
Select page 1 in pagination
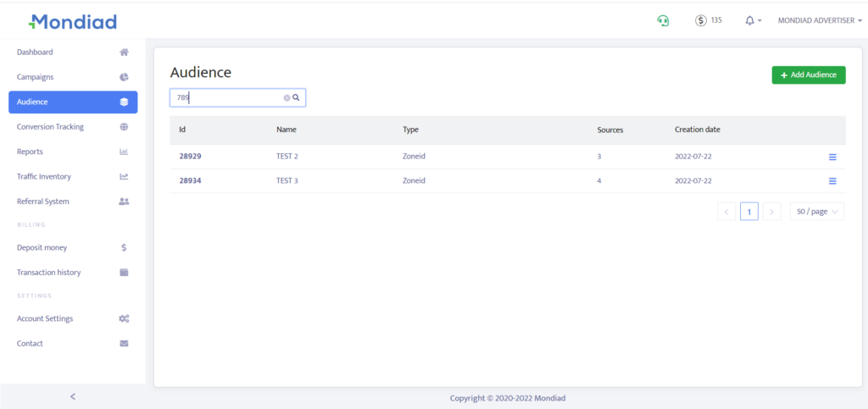[748, 212]
